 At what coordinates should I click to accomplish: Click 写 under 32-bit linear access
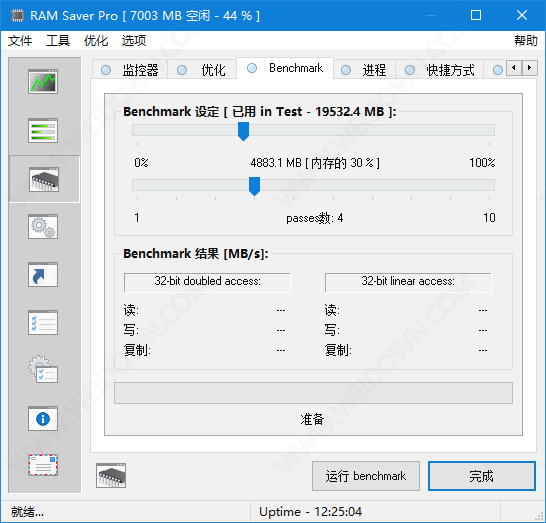[x=332, y=330]
